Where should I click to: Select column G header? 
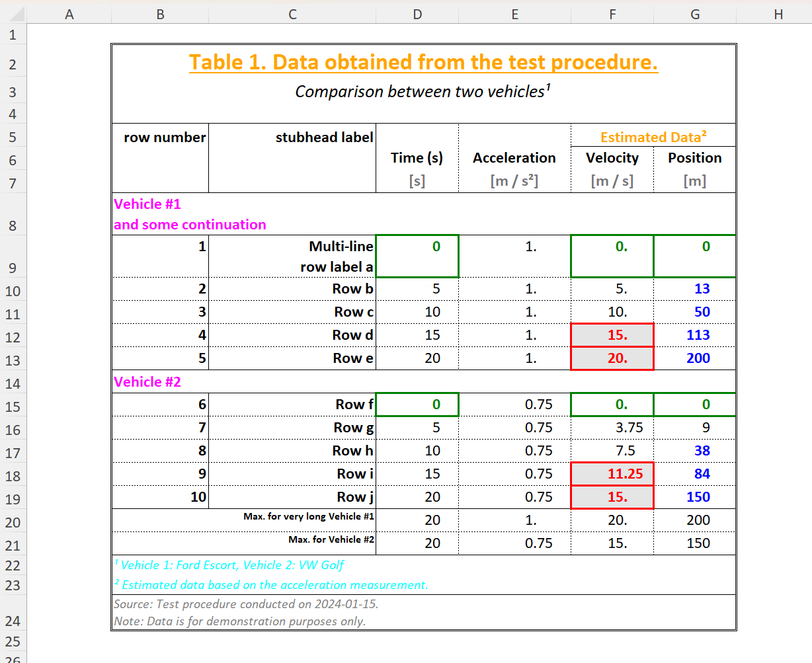click(694, 15)
